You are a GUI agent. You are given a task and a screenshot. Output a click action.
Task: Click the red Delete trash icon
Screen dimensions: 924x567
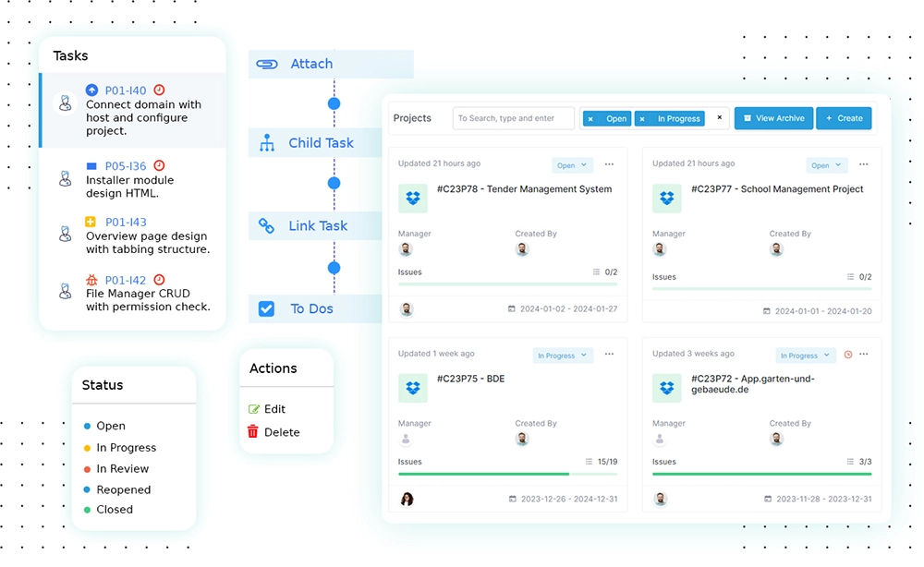point(253,431)
